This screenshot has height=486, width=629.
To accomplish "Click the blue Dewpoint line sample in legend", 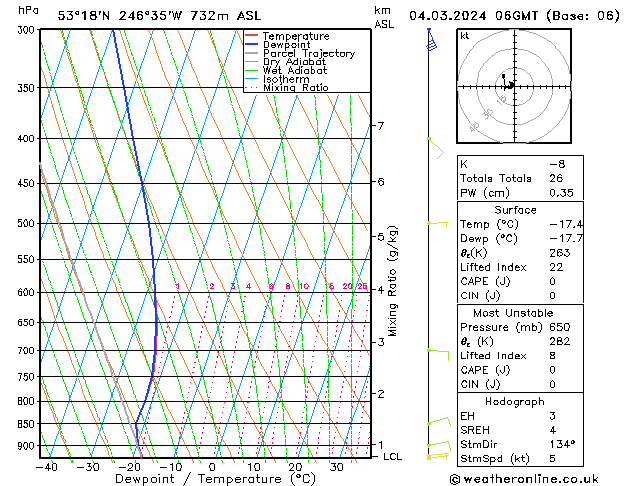I will 251,45.
